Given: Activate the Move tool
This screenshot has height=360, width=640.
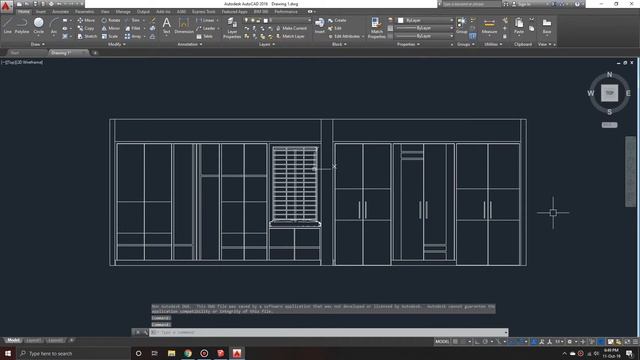Looking at the screenshot, I should point(86,20).
